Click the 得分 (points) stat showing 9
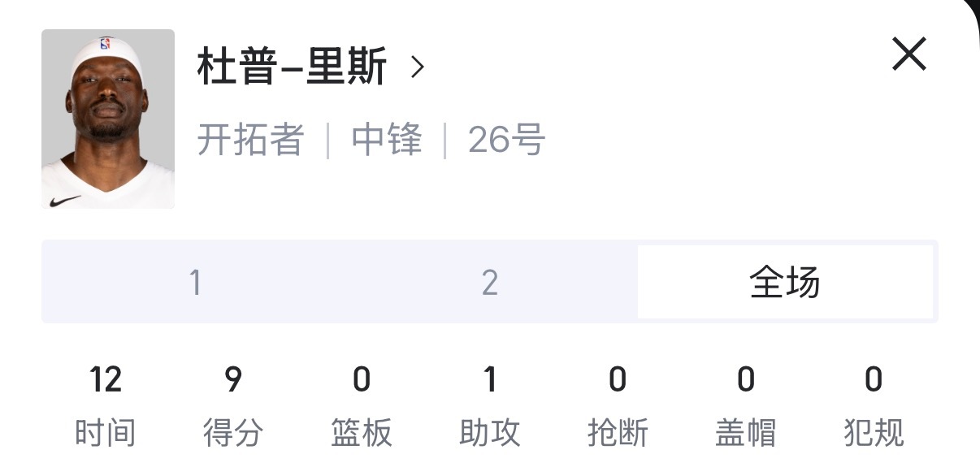 pyautogui.click(x=233, y=380)
